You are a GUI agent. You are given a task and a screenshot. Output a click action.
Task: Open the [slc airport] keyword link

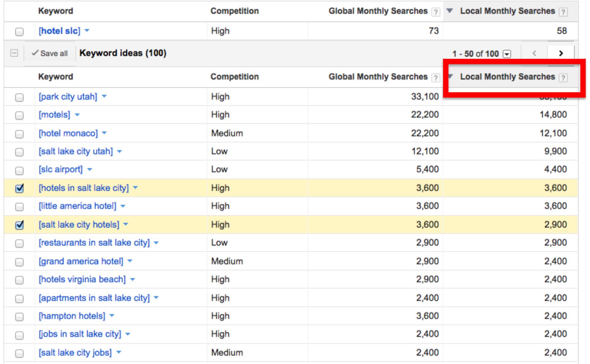click(x=61, y=170)
